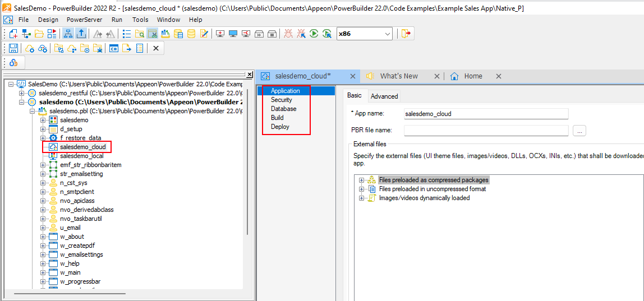This screenshot has height=301, width=644.
Task: Click the Debug red bug icon
Action: (x=288, y=34)
